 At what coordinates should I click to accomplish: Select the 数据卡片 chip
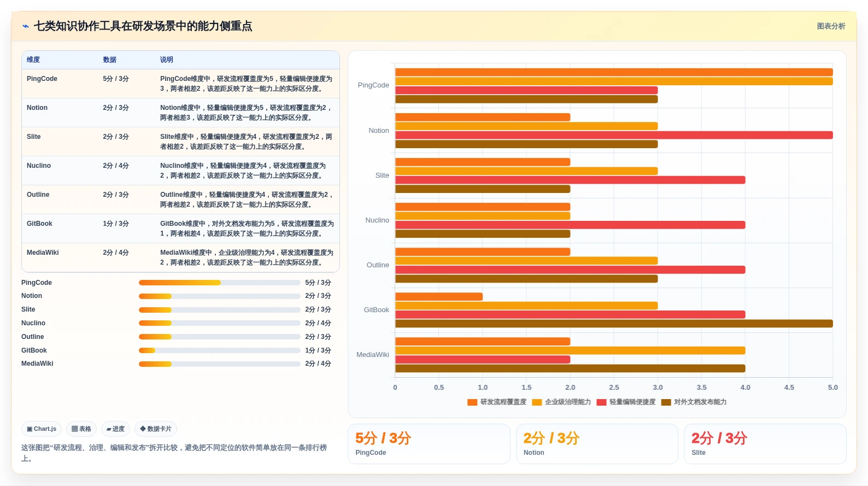pos(156,429)
